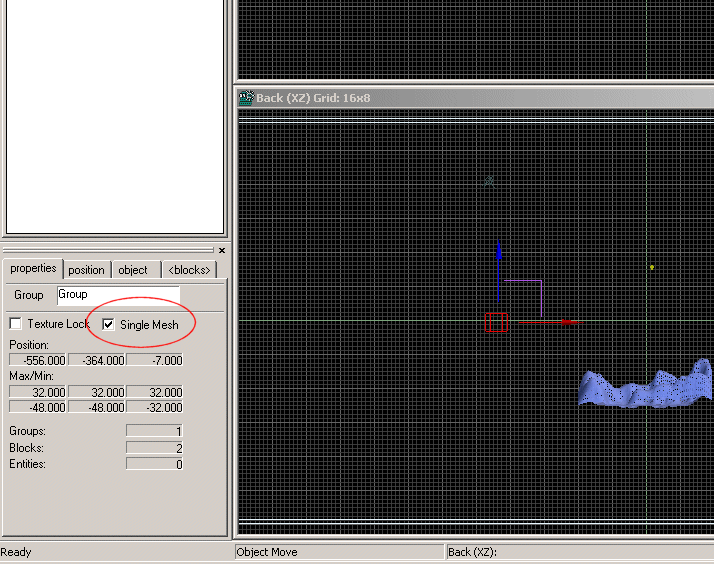The width and height of the screenshot is (714, 564).
Task: Click the yellow point marker in the viewport
Action: pos(652,267)
